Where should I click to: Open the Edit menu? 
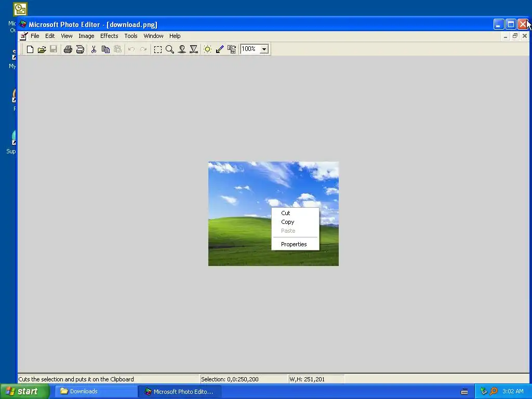click(x=50, y=36)
